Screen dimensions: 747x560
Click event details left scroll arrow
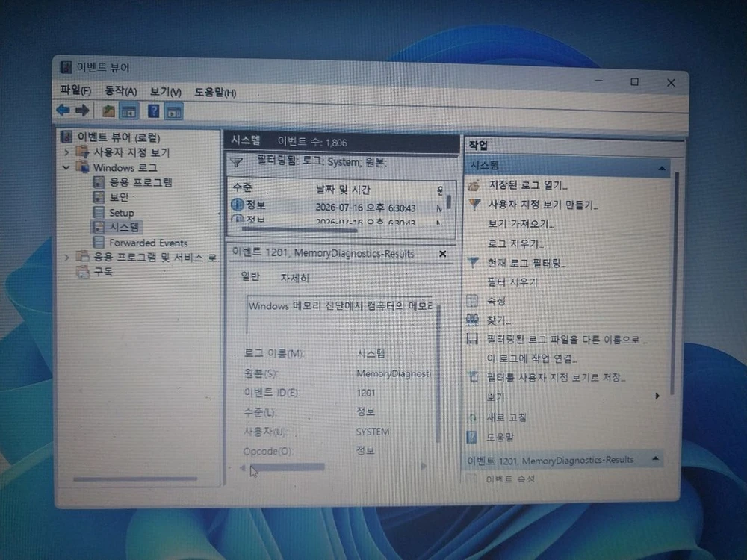click(x=242, y=468)
